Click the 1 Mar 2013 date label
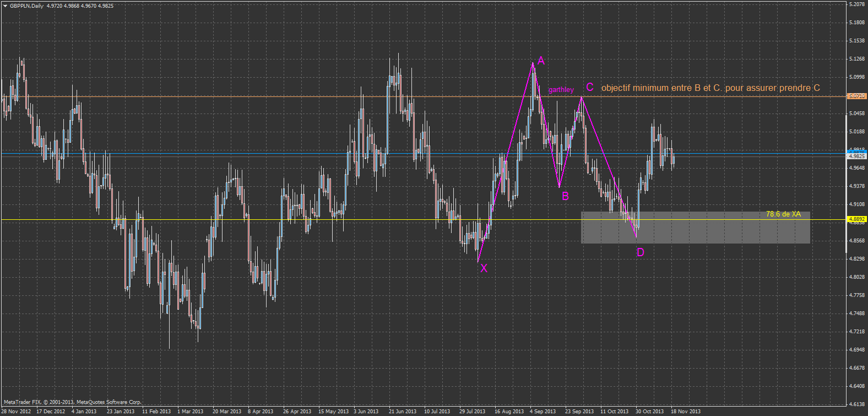The width and height of the screenshot is (868, 416). pos(191,412)
